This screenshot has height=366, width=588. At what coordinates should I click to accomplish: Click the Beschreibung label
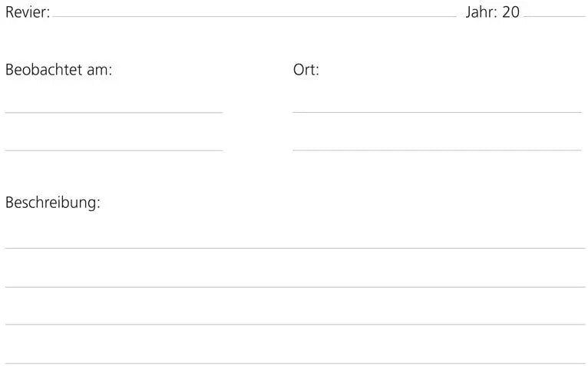[x=53, y=204]
